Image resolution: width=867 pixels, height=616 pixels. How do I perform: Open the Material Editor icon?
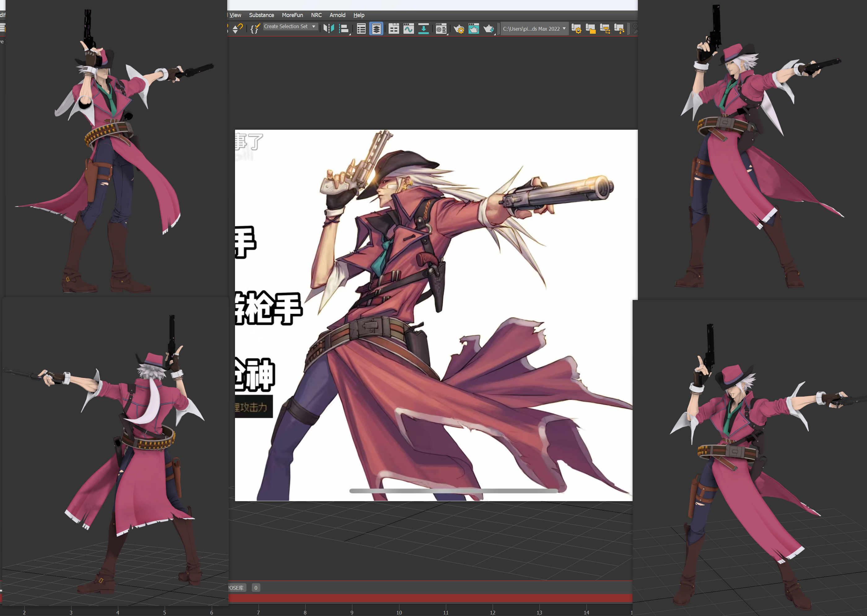pos(441,29)
